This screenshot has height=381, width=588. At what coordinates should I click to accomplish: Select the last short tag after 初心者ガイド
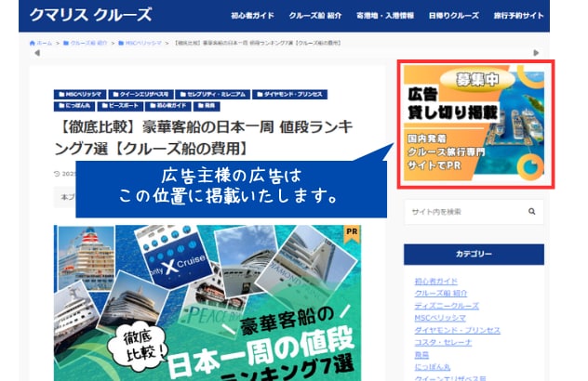tap(207, 106)
